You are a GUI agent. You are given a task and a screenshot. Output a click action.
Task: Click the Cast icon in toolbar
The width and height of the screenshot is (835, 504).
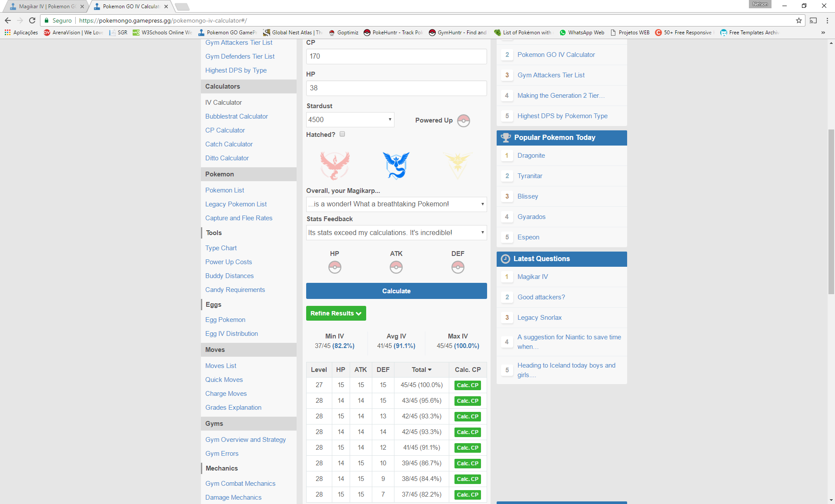(x=813, y=20)
